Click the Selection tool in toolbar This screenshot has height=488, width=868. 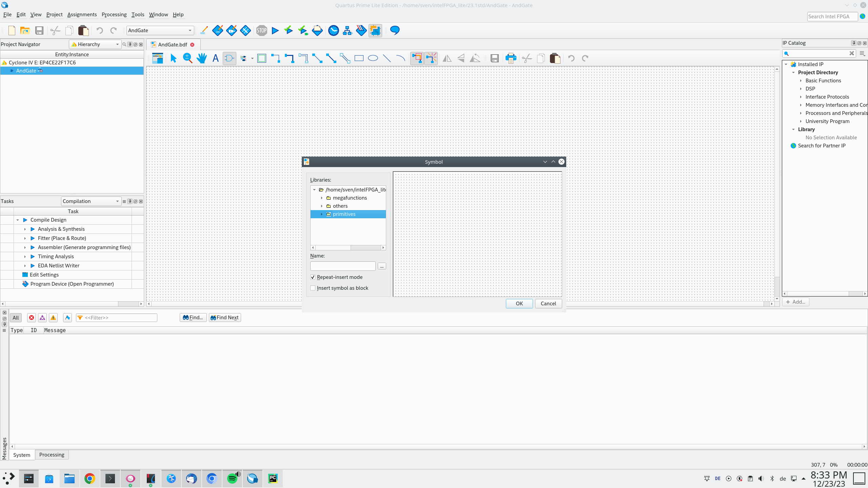[174, 58]
